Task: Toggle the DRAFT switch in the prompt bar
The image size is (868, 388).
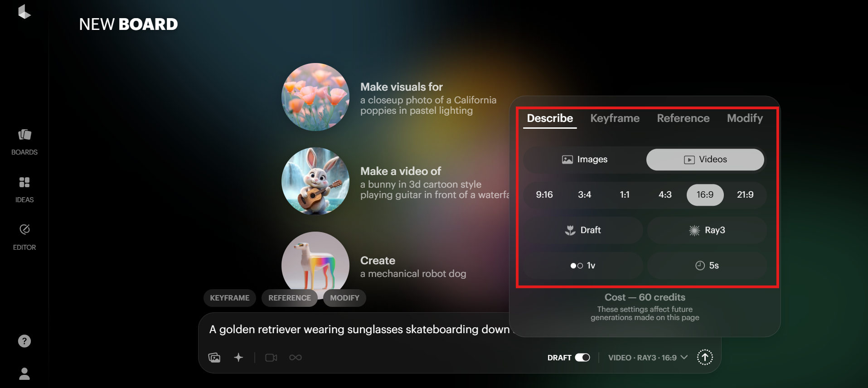Action: [582, 358]
